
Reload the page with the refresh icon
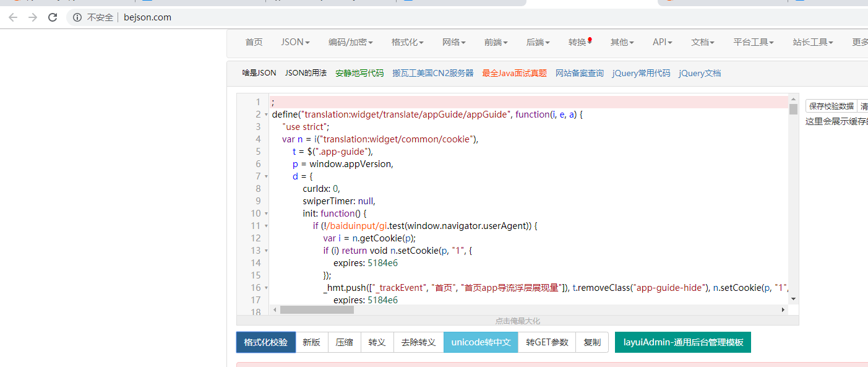tap(53, 17)
